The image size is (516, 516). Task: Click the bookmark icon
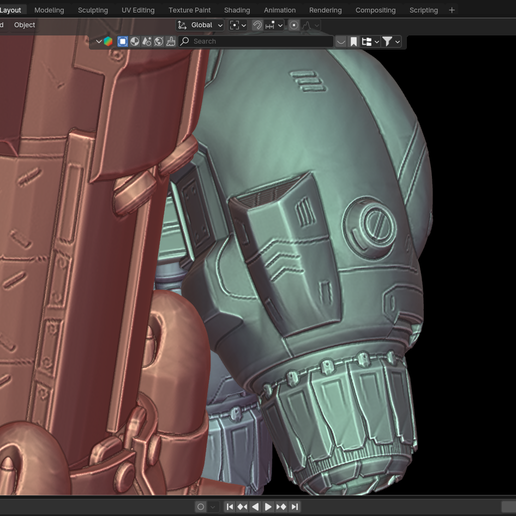click(354, 42)
